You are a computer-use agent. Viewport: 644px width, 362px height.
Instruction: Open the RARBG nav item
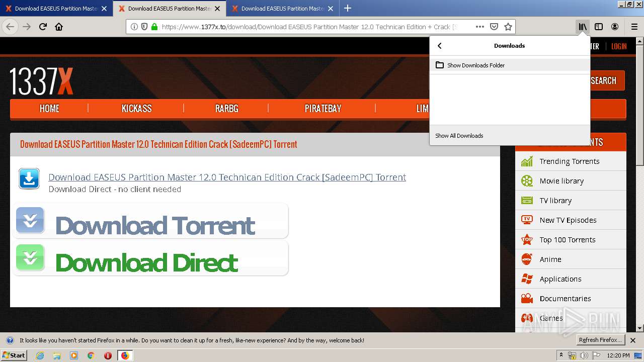226,108
